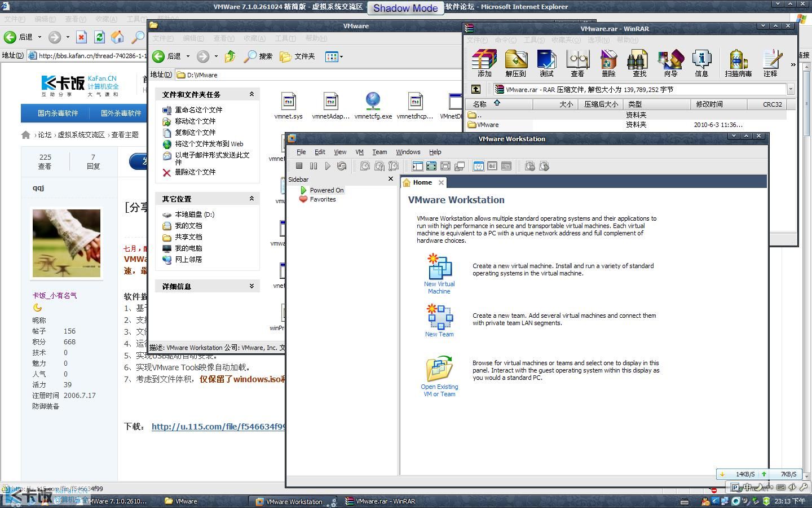The width and height of the screenshot is (812, 508).
Task: Collapse 文件和文件夹任务 panel in Explorer
Action: [251, 94]
